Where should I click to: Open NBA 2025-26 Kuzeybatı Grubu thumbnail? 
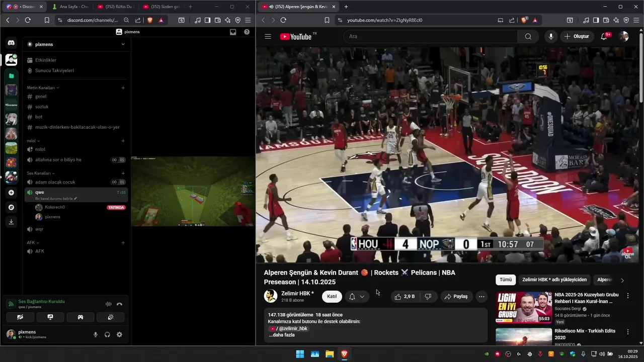pyautogui.click(x=524, y=307)
